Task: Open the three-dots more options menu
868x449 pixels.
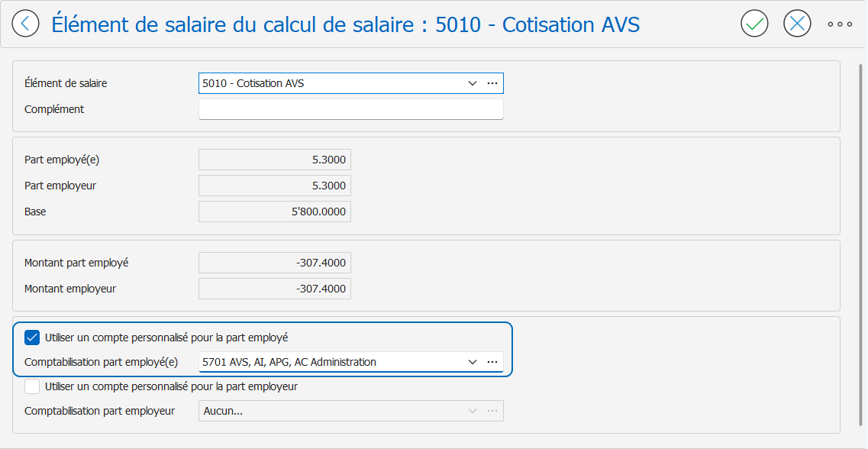Action: [x=840, y=24]
